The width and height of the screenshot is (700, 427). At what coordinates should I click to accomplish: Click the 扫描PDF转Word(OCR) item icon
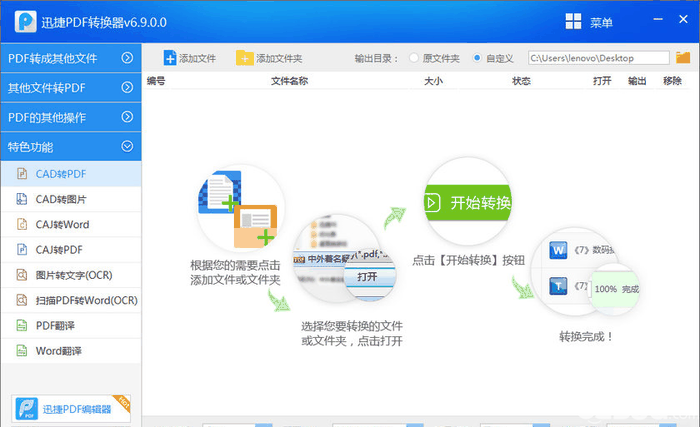21,300
